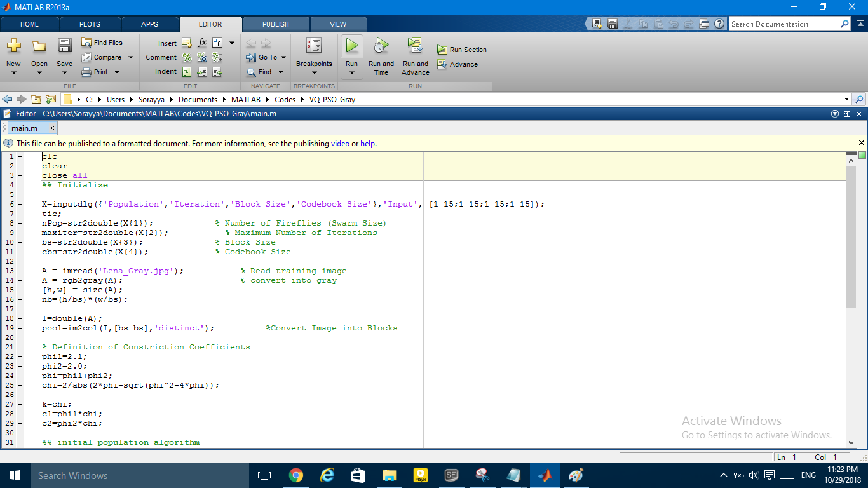Screen dimensions: 868x488
Task: Expand the Breakpoints dropdown arrow
Action: [314, 73]
